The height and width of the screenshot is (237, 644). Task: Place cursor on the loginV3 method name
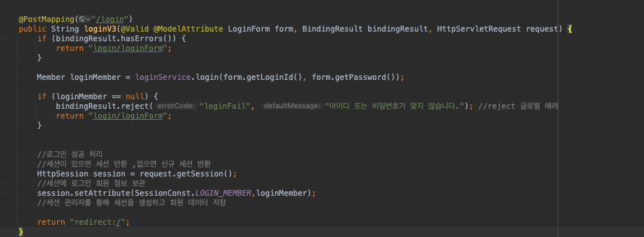pos(100,29)
